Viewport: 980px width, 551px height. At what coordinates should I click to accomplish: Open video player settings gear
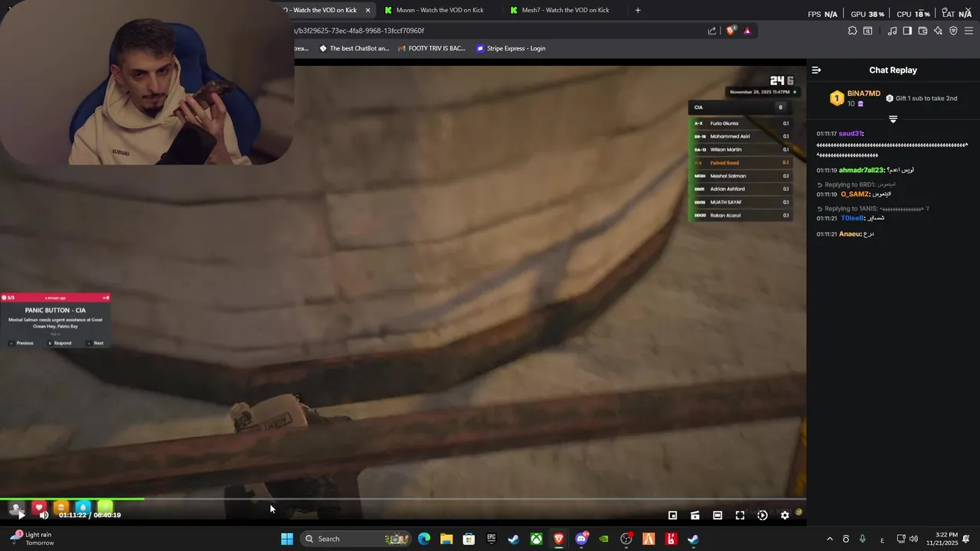click(785, 515)
